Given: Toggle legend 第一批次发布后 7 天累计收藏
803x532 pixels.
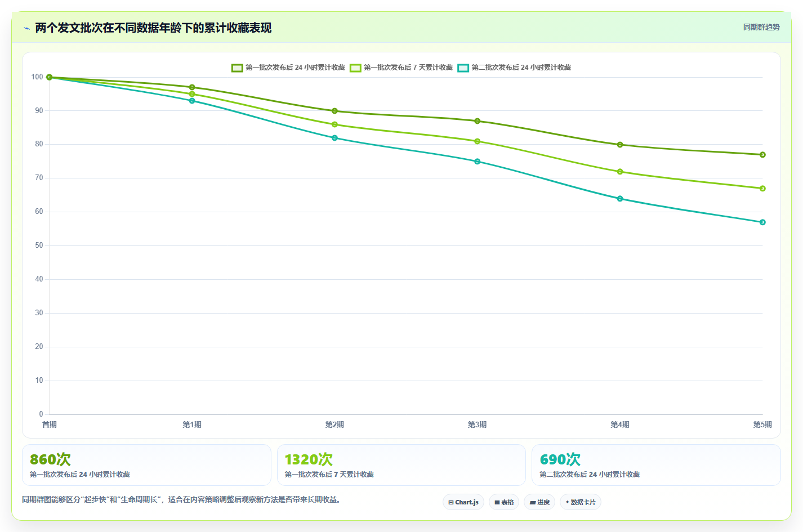Looking at the screenshot, I should coord(401,68).
